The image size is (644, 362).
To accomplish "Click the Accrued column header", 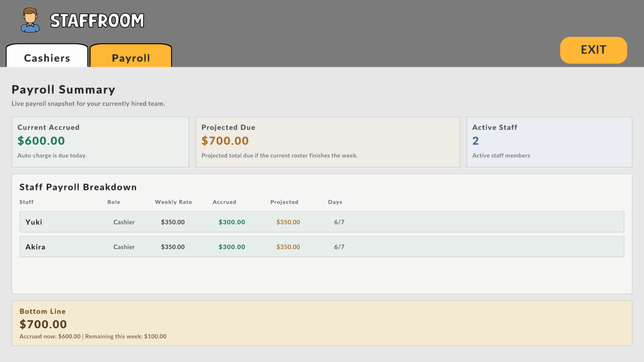I will [x=224, y=202].
